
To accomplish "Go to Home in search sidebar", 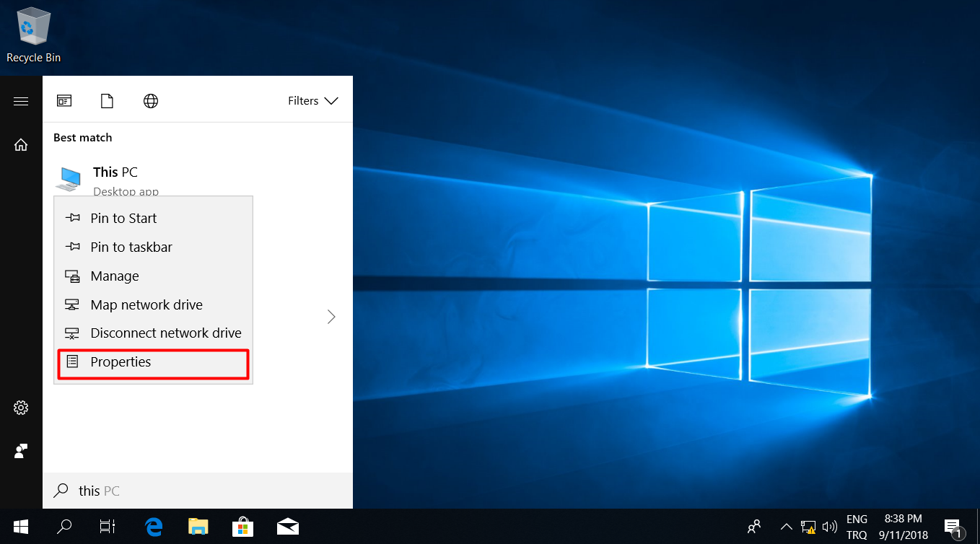I will (21, 145).
